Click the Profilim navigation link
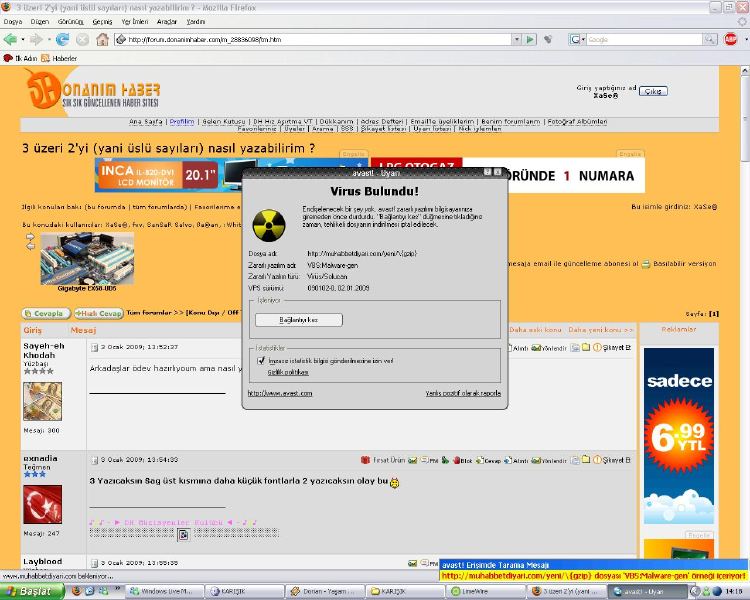The height and width of the screenshot is (600, 750). pos(182,122)
